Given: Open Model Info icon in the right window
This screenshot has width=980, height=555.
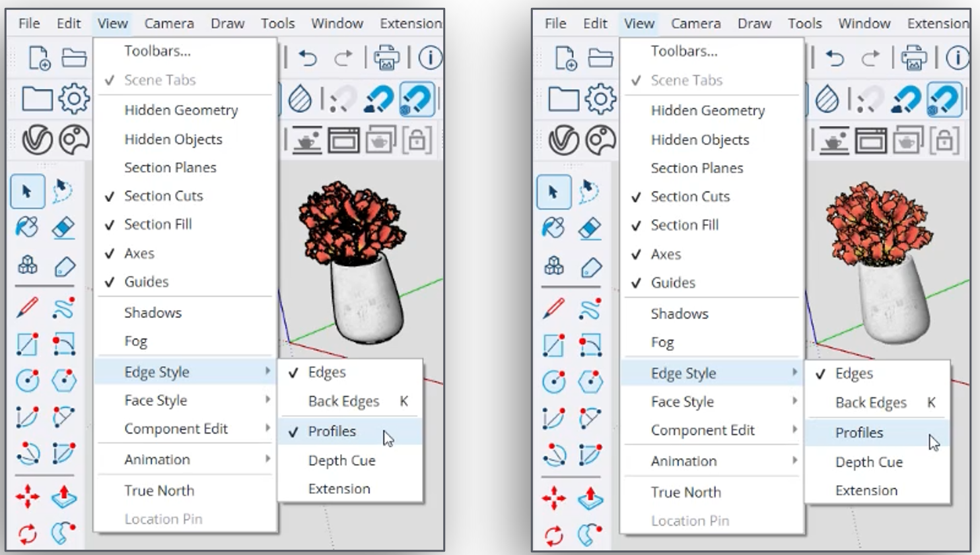Looking at the screenshot, I should (957, 59).
